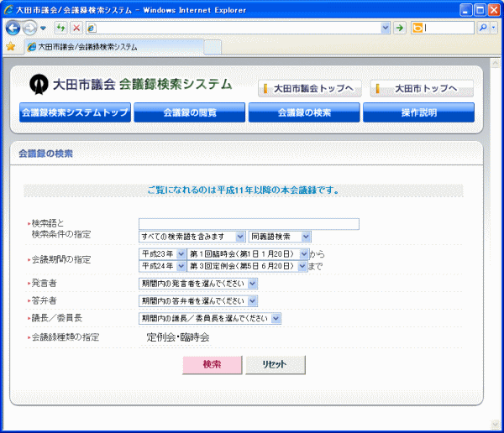The width and height of the screenshot is (504, 433).
Task: Open 第1回臨時会 start session dropdown
Action: [248, 254]
